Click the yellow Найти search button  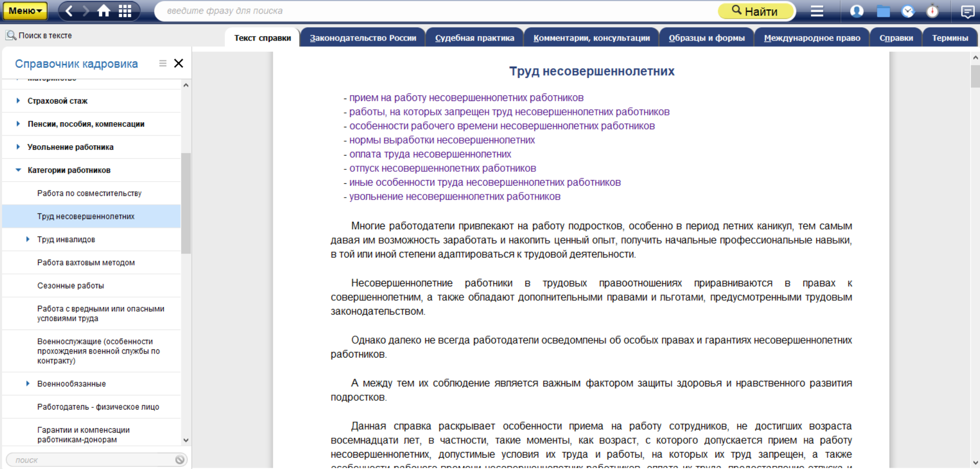(x=755, y=11)
